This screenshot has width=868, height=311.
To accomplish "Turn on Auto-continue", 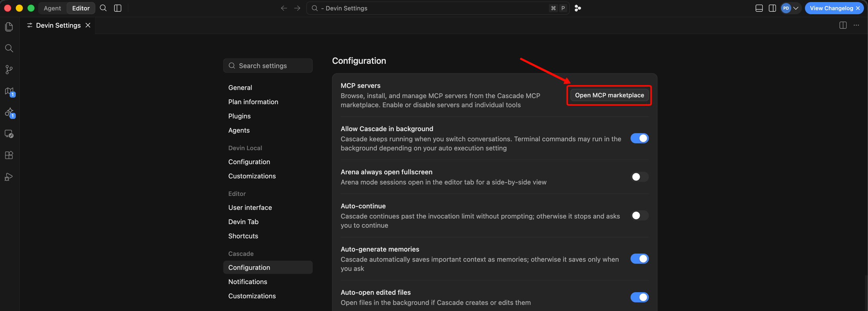I will point(640,216).
